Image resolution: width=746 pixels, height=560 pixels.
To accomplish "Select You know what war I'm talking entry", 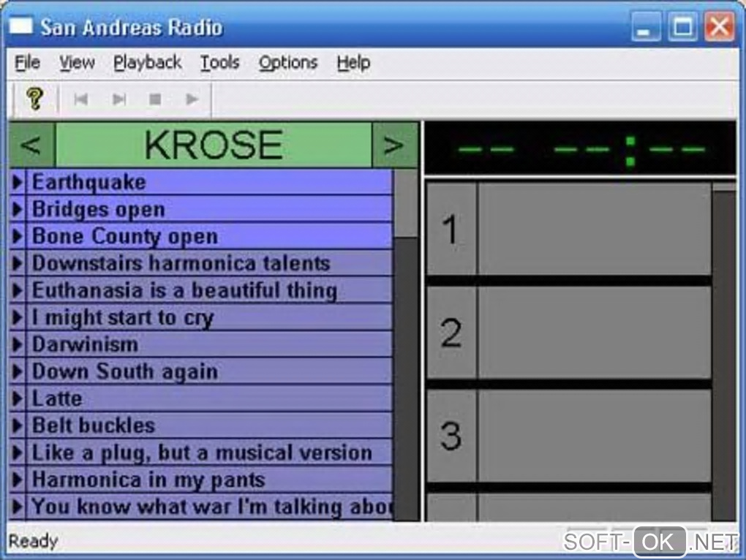I will point(209,507).
